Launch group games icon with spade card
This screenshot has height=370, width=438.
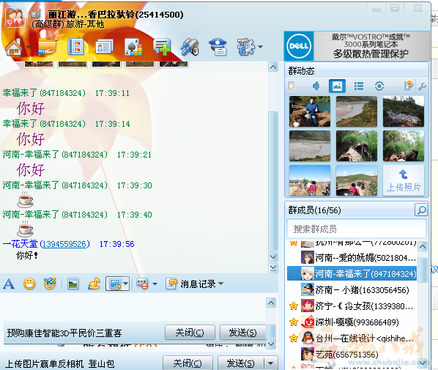(133, 47)
